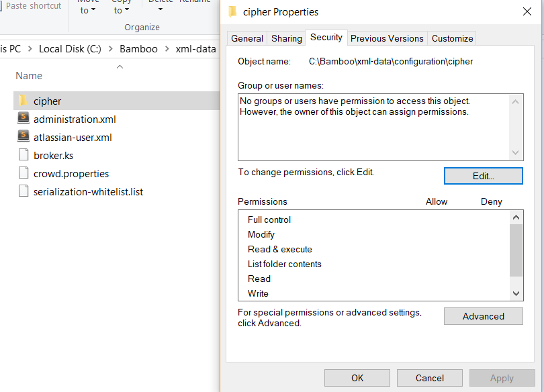This screenshot has height=392, width=544.
Task: Open the Delete dropdown arrow
Action: (161, 9)
